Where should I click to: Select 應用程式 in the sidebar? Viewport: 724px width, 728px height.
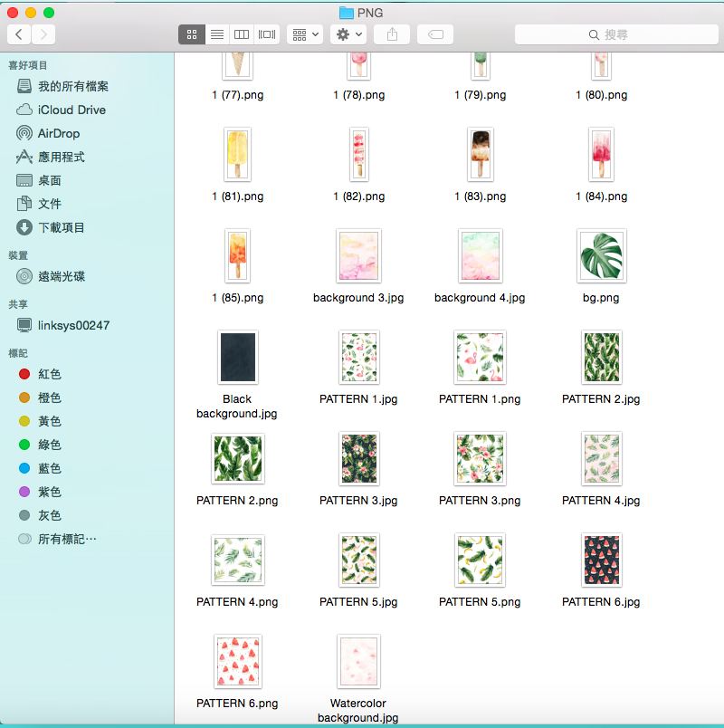(61, 157)
